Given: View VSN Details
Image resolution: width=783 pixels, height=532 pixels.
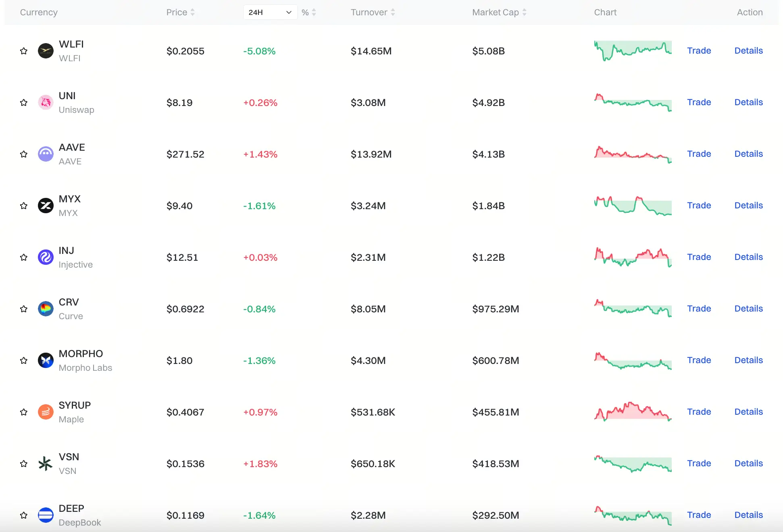Looking at the screenshot, I should pyautogui.click(x=748, y=463).
